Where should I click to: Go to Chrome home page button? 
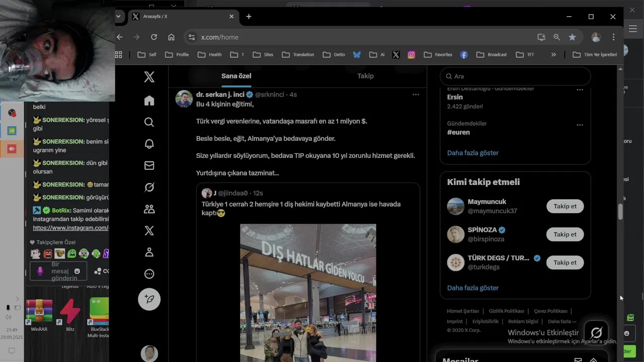[x=171, y=37]
